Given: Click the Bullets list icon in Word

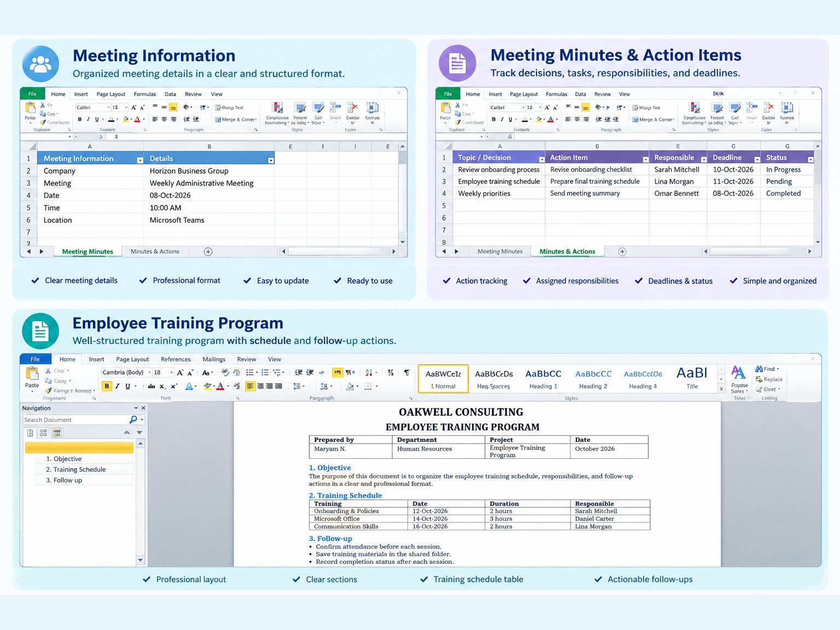Looking at the screenshot, I should (250, 372).
